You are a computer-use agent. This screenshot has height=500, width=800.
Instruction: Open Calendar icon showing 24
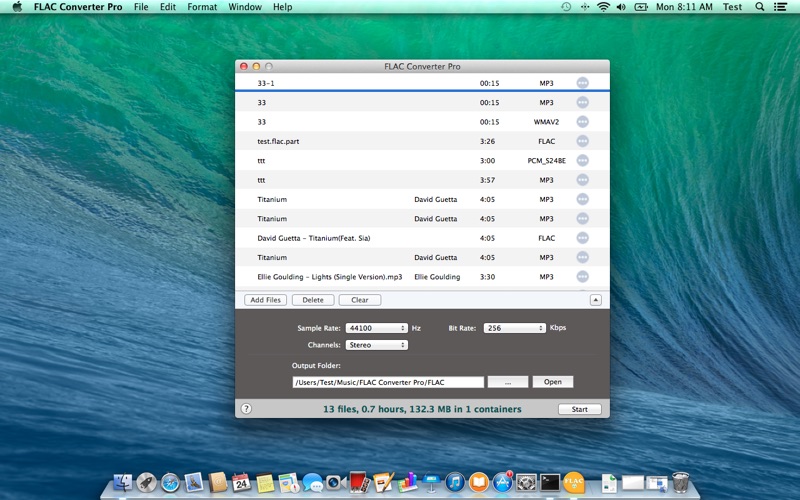[241, 482]
